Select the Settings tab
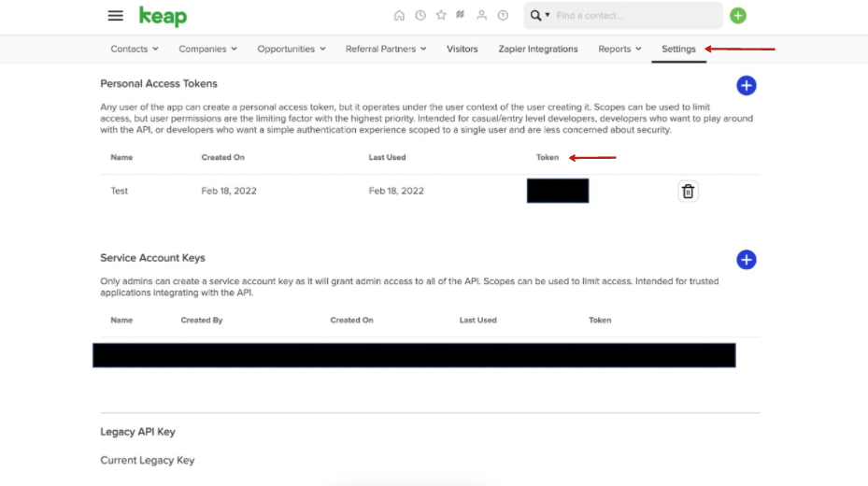 [678, 49]
